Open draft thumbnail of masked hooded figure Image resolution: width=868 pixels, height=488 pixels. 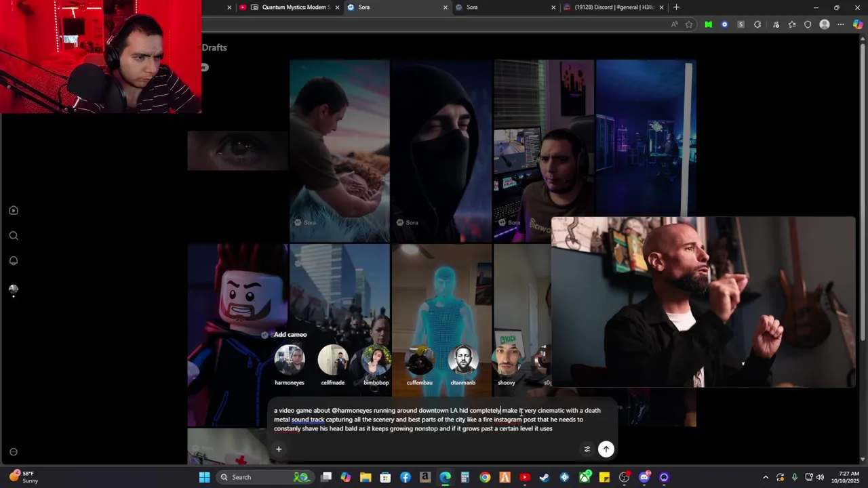pyautogui.click(x=441, y=150)
